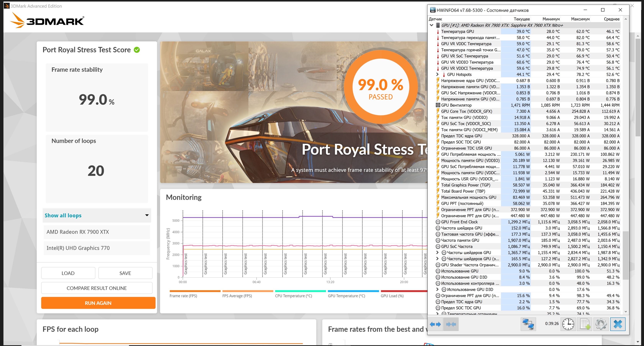
Task: Click the blue X close sensors icon
Action: [618, 324]
